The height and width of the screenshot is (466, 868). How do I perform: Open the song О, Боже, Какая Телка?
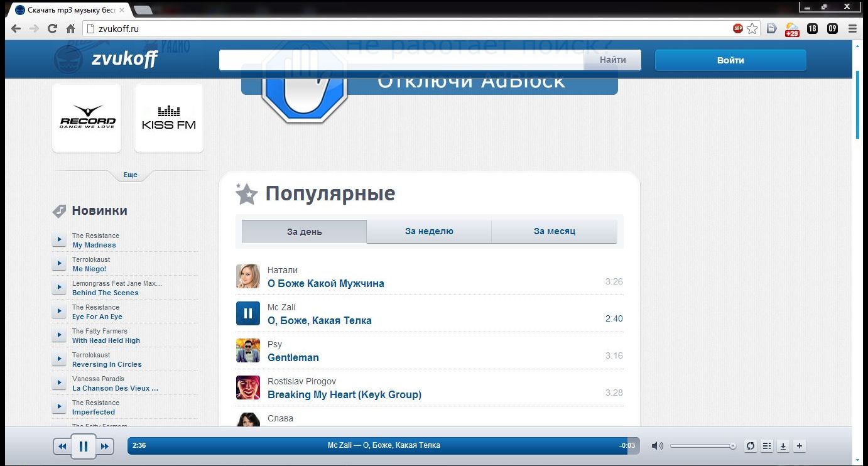[x=320, y=320]
